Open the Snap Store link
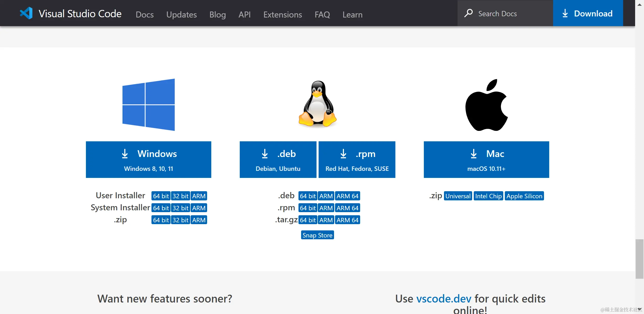The image size is (644, 314). click(317, 235)
